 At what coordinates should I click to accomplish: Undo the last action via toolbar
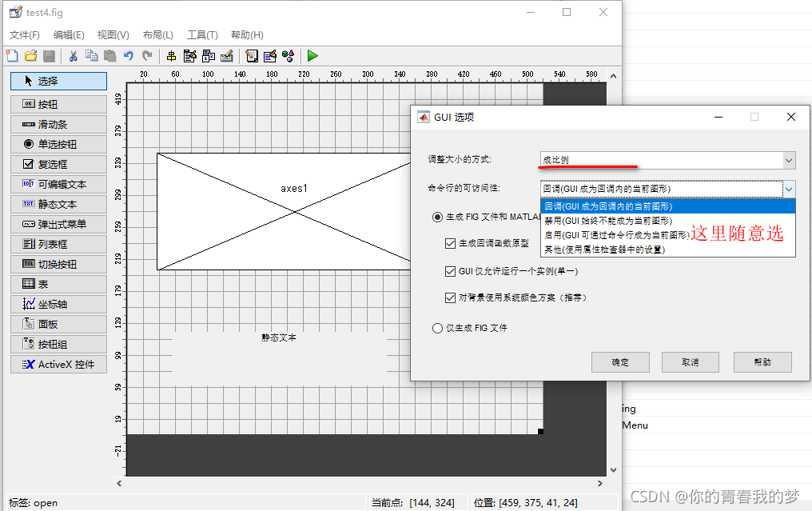(128, 56)
